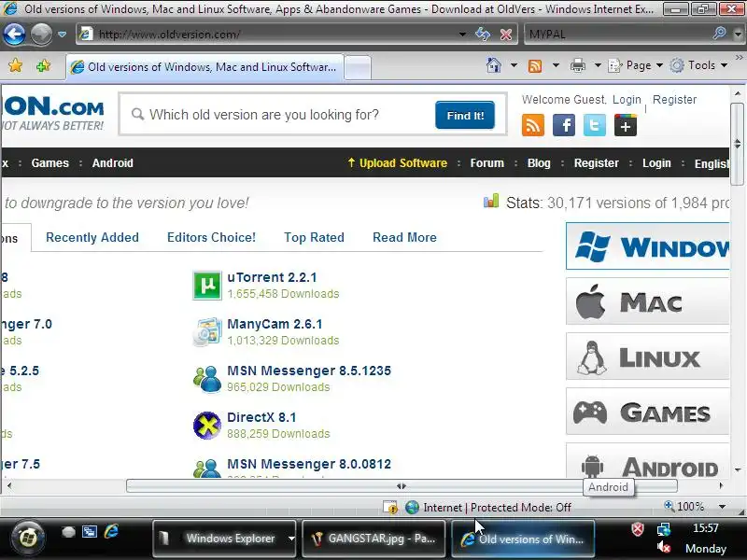Refresh the page with the refresh icon
The height and width of the screenshot is (560, 747).
click(x=483, y=35)
